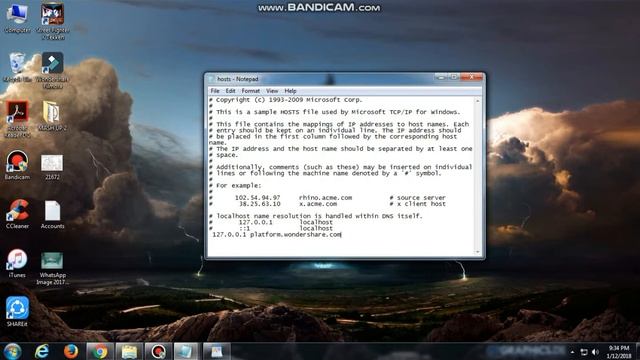Image resolution: width=640 pixels, height=360 pixels.
Task: Open the volume control tray icon
Action: point(596,352)
